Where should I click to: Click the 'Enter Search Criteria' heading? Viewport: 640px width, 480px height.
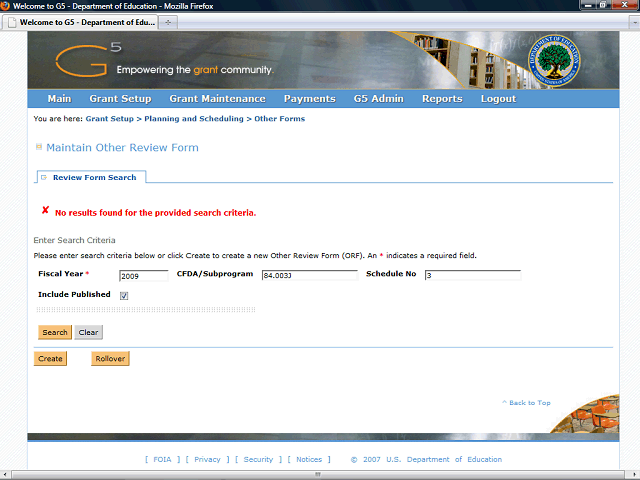[74, 240]
